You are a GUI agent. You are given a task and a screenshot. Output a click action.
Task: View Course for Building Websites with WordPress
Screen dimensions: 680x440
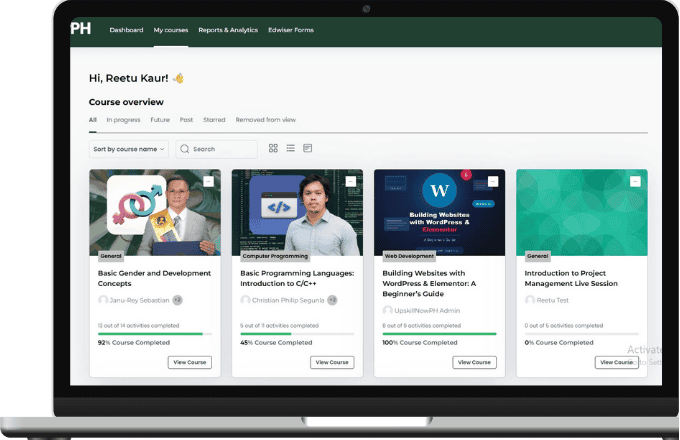pos(474,362)
